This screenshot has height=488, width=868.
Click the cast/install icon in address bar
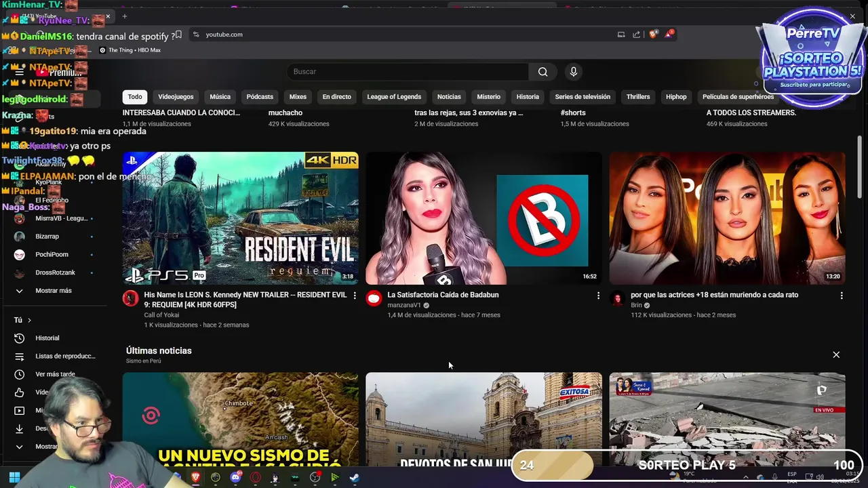point(620,35)
